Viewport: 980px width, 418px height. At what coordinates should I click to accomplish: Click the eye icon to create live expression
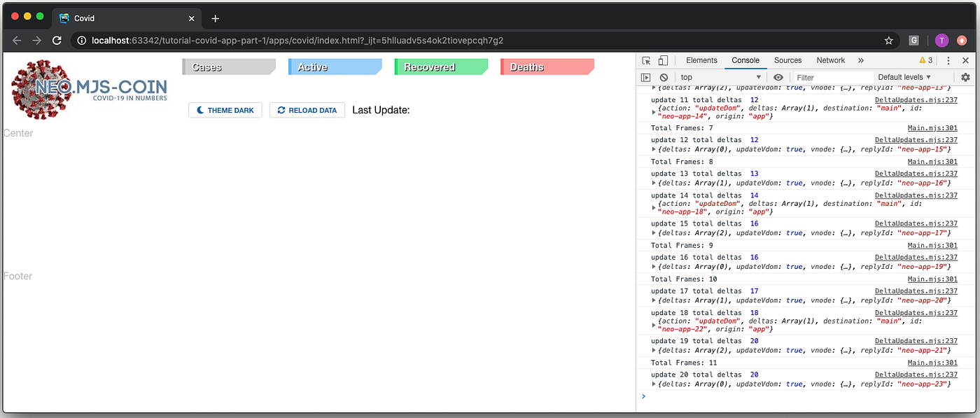tap(778, 77)
